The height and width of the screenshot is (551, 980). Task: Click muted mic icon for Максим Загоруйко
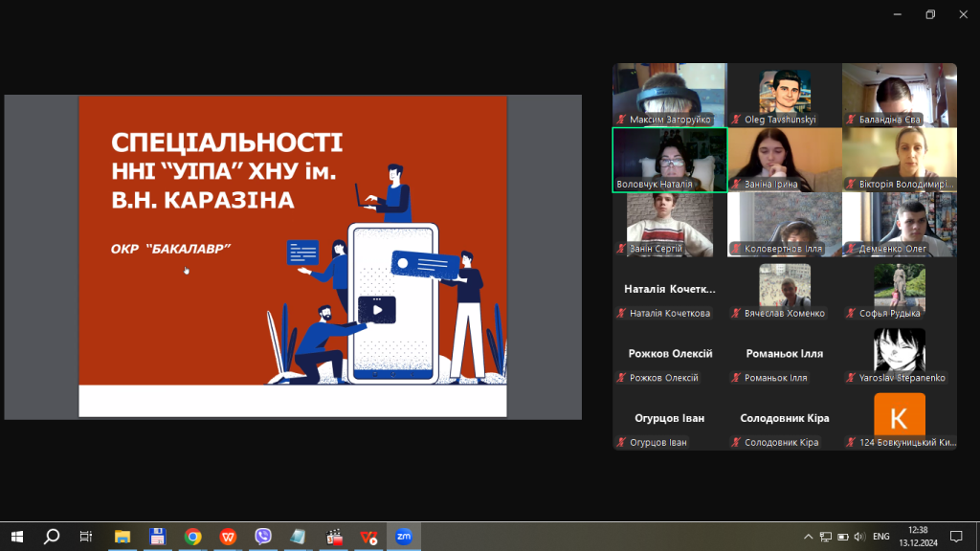pos(621,120)
